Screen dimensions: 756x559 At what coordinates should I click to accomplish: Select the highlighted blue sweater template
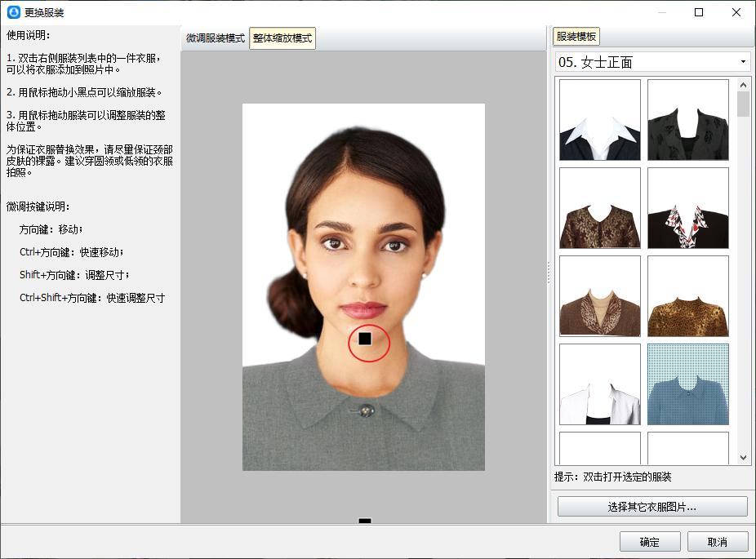[x=687, y=384]
